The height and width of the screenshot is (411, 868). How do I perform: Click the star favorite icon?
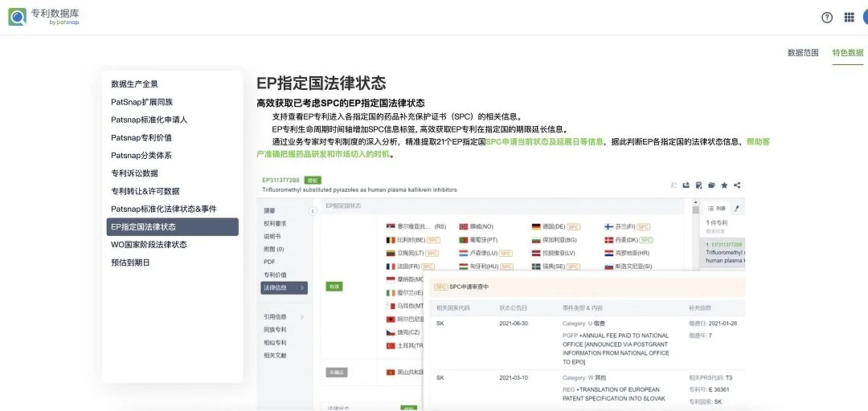[x=725, y=185]
